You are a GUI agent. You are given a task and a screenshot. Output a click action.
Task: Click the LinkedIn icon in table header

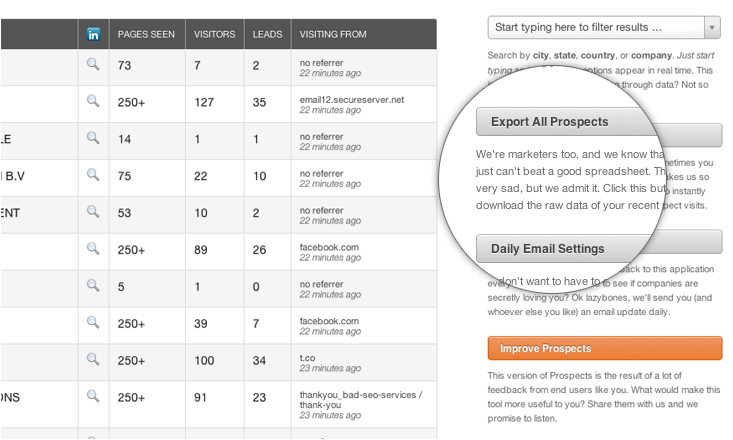(94, 34)
